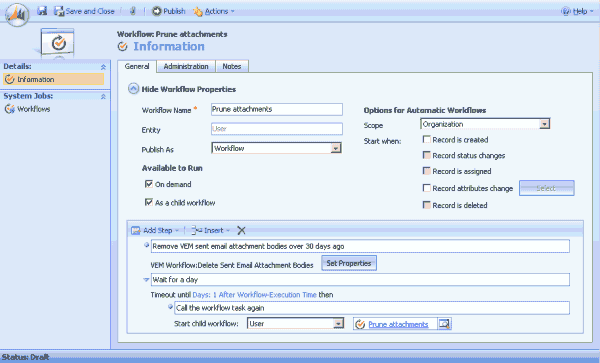Viewport: 600px width, 363px height.
Task: Click the Dynamics CRM logo orb
Action: click(x=17, y=15)
